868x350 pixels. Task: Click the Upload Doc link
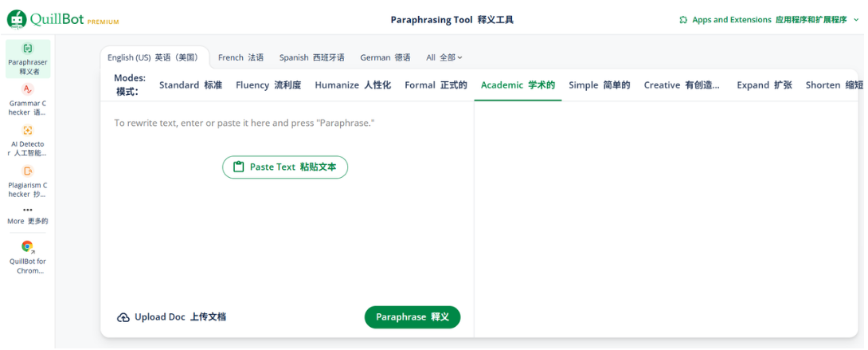point(171,317)
